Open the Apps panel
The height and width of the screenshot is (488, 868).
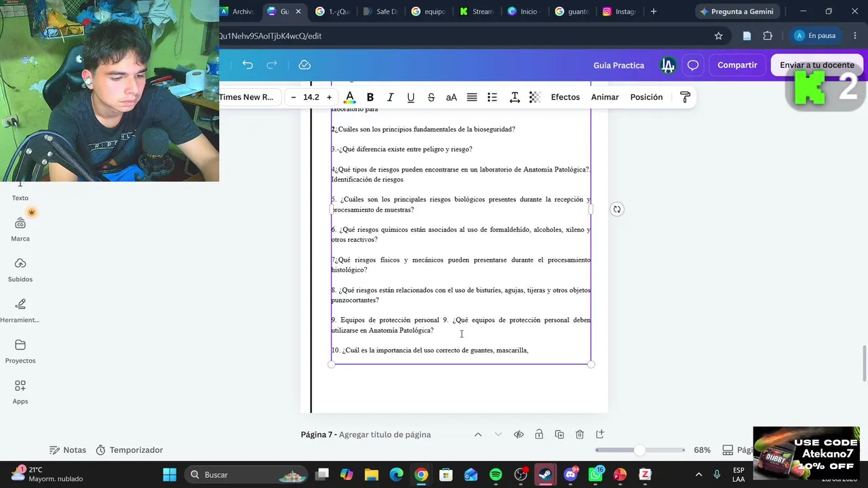point(20,392)
